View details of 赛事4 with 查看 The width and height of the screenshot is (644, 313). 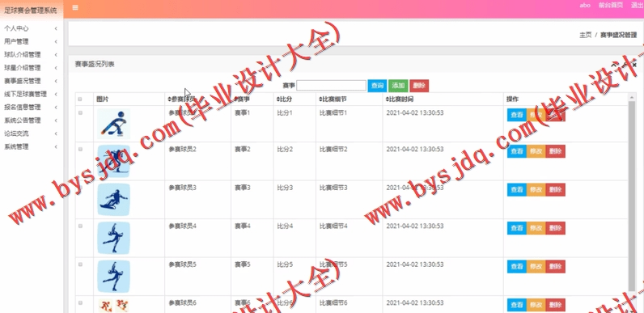point(517,228)
